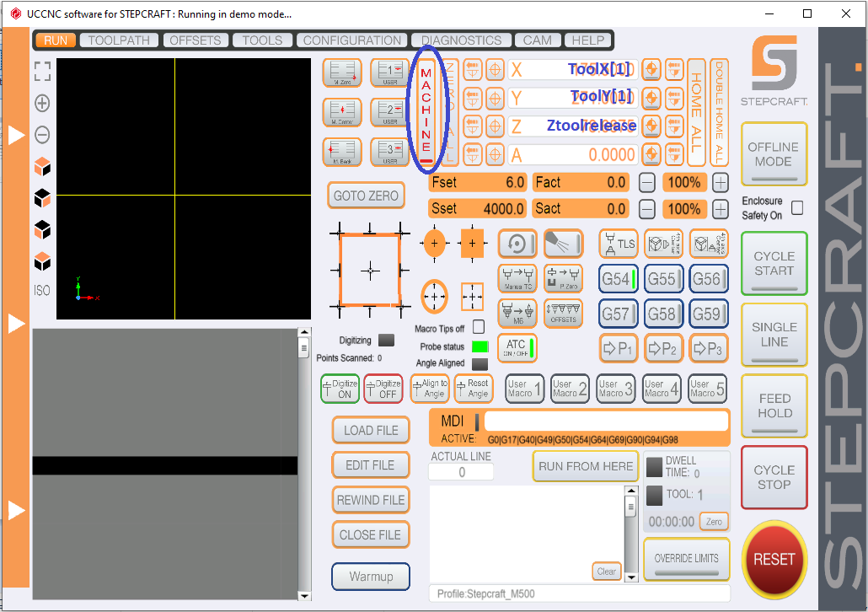Switch to the TOOLPATH tab
Screen dimensions: 868x612
[x=119, y=40]
